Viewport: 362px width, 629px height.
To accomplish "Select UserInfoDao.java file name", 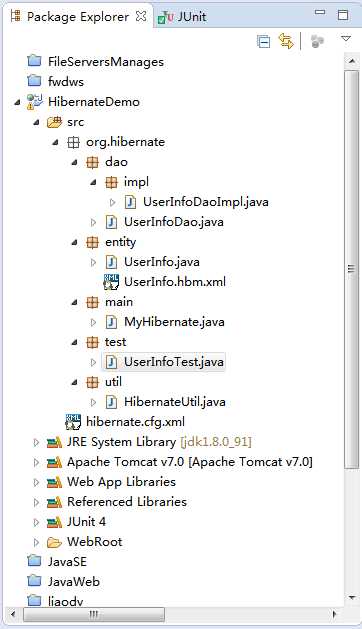I will tap(174, 222).
